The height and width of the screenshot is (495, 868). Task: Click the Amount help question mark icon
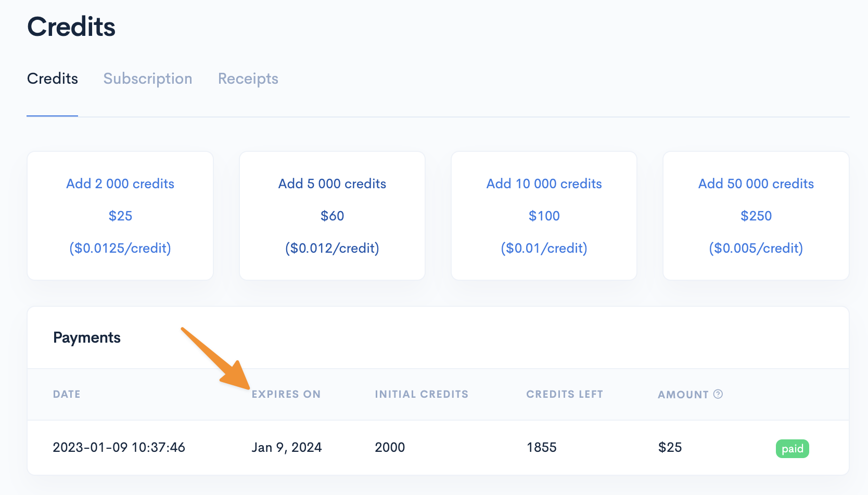[718, 394]
